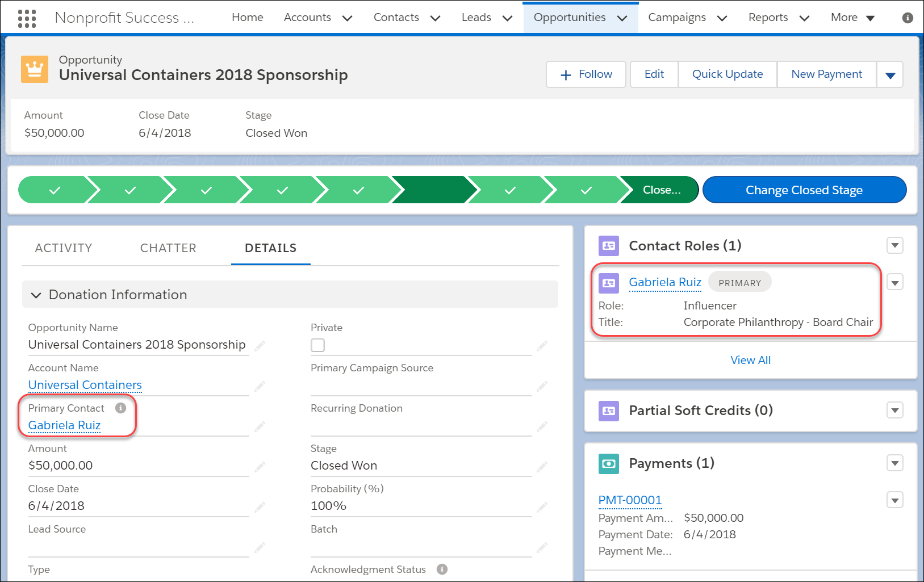Click the Opportunity crown icon
924x582 pixels.
(35, 69)
